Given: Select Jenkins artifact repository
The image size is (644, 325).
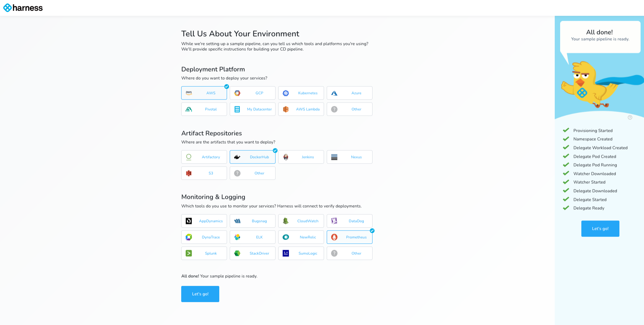Looking at the screenshot, I should [301, 157].
